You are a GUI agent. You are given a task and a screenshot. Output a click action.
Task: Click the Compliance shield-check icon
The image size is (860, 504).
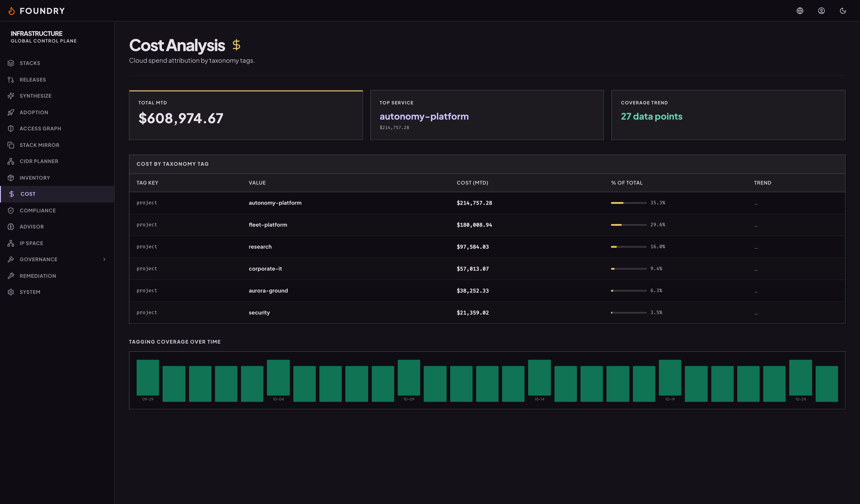(11, 210)
